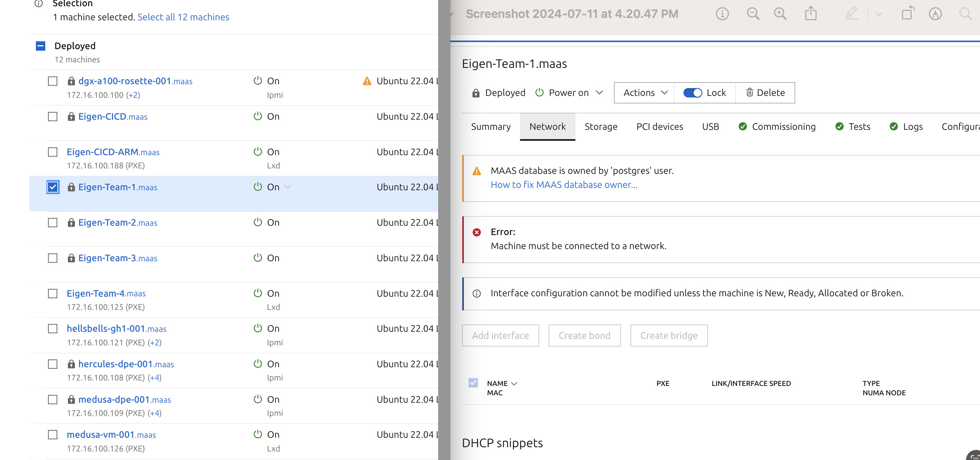
Task: Click the red error icon in Error notice
Action: click(x=477, y=232)
